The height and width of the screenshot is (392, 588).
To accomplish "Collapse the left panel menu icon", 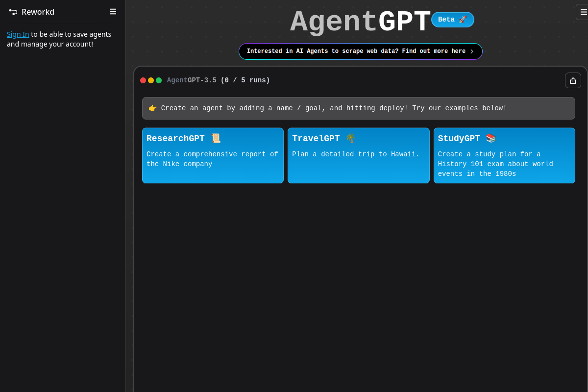I will (x=113, y=11).
